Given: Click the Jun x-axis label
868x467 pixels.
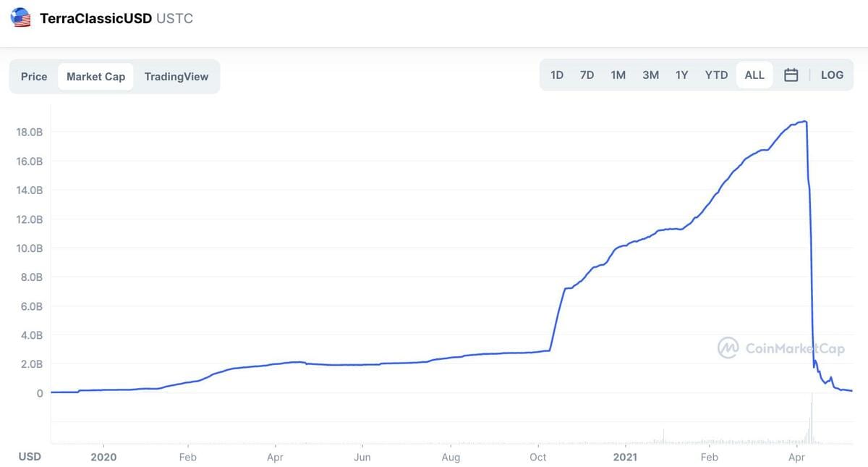Looking at the screenshot, I should coord(362,457).
